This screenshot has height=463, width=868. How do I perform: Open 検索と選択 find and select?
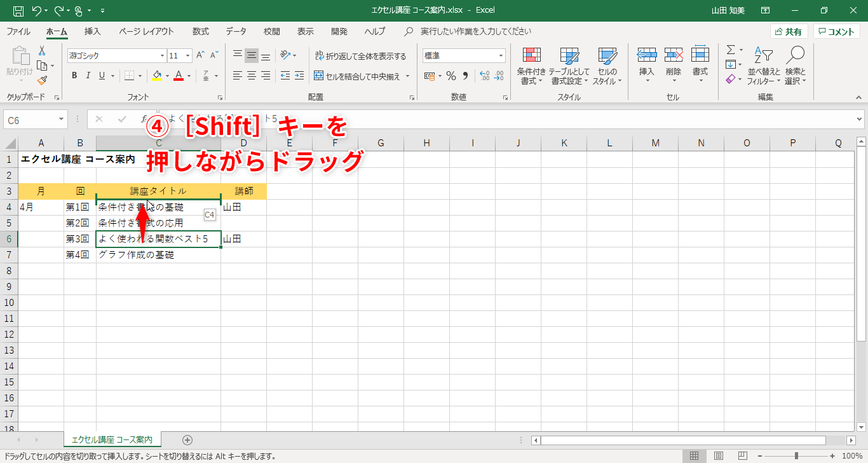click(795, 66)
